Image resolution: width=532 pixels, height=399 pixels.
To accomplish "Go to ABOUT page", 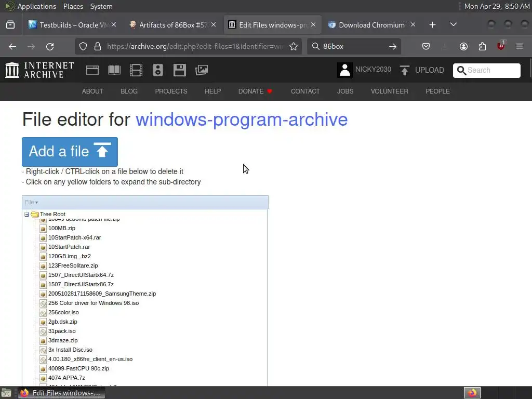I will (x=92, y=91).
